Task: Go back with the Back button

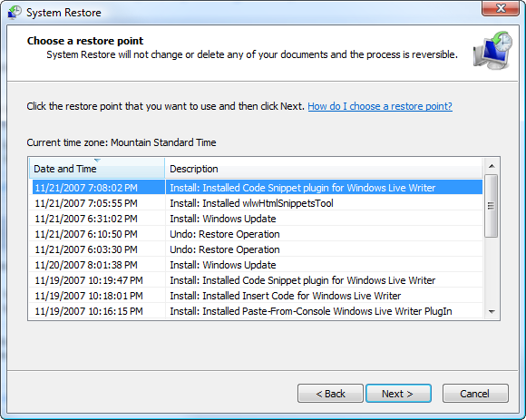Action: click(x=330, y=393)
